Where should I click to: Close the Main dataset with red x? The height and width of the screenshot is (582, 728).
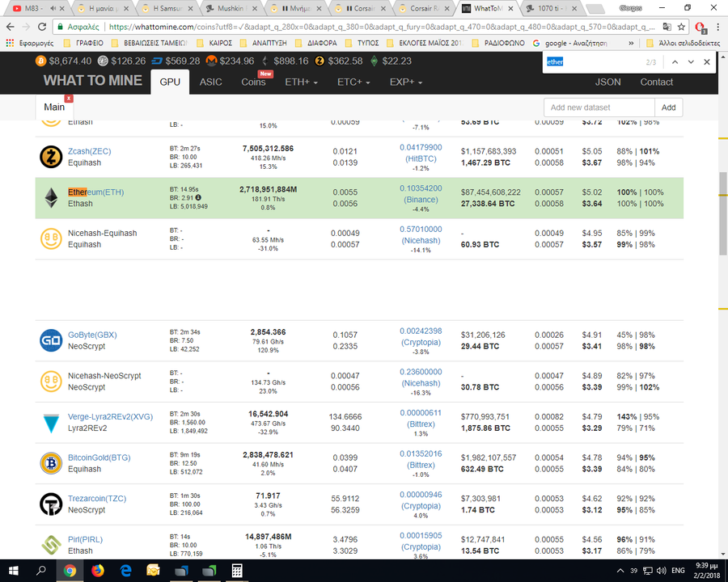coord(69,99)
